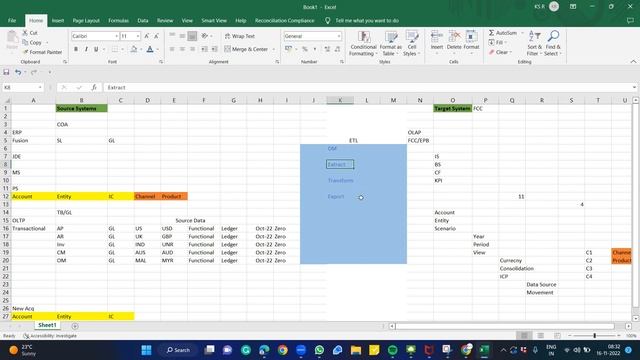This screenshot has height=360, width=640.
Task: Decrease font size with smaller A icon
Action: 156,36
